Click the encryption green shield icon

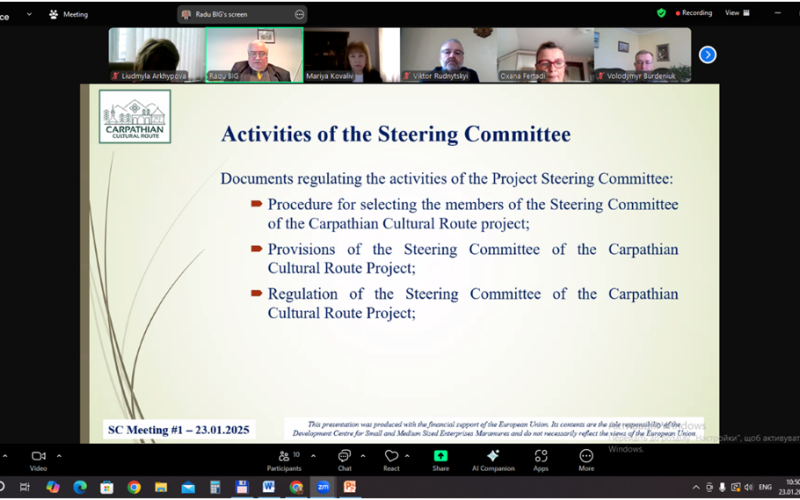pos(661,13)
